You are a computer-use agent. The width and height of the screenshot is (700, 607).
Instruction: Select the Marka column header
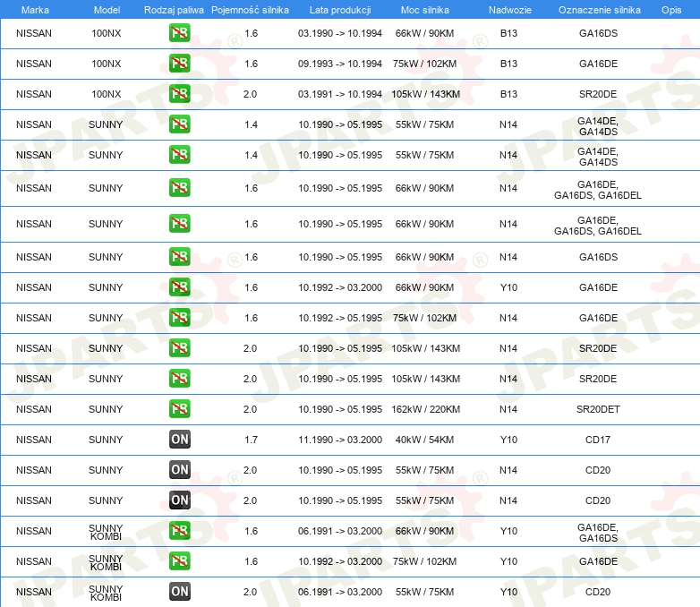(35, 10)
